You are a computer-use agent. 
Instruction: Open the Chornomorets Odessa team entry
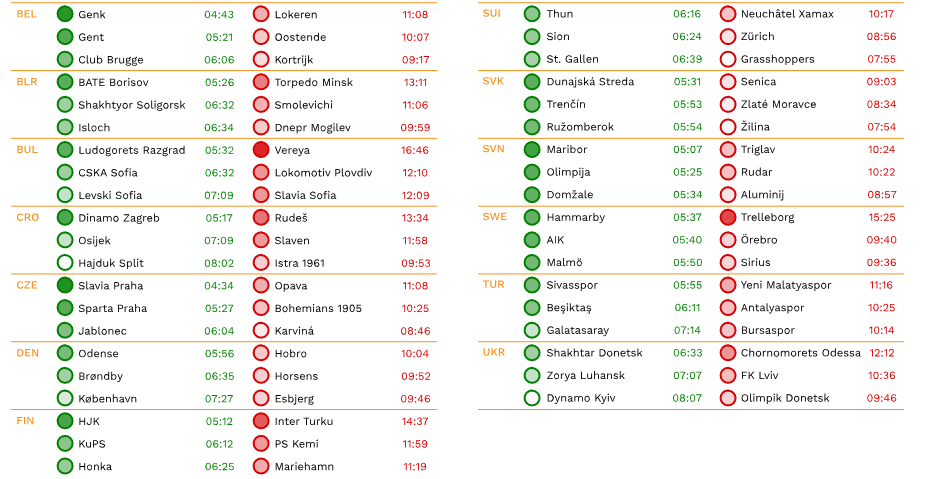click(800, 353)
